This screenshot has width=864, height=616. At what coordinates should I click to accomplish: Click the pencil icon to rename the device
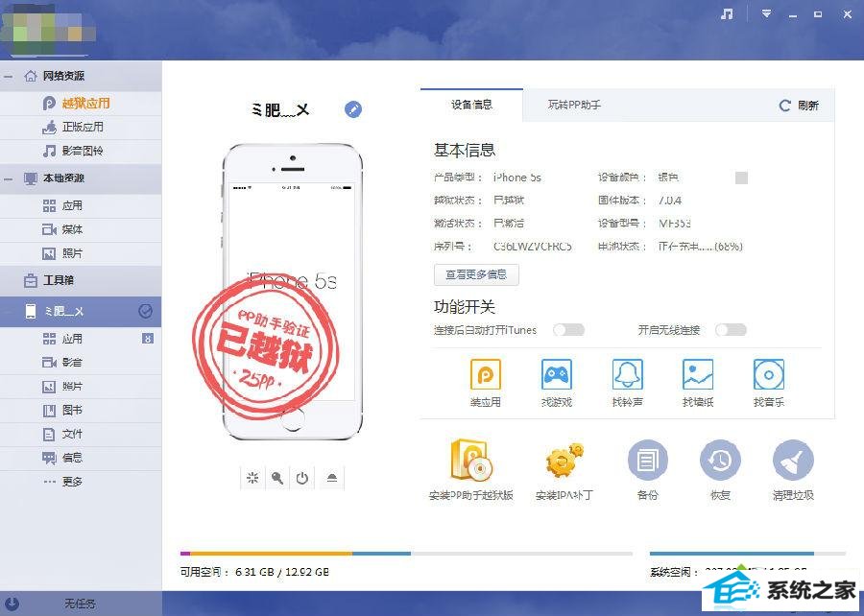(x=353, y=109)
